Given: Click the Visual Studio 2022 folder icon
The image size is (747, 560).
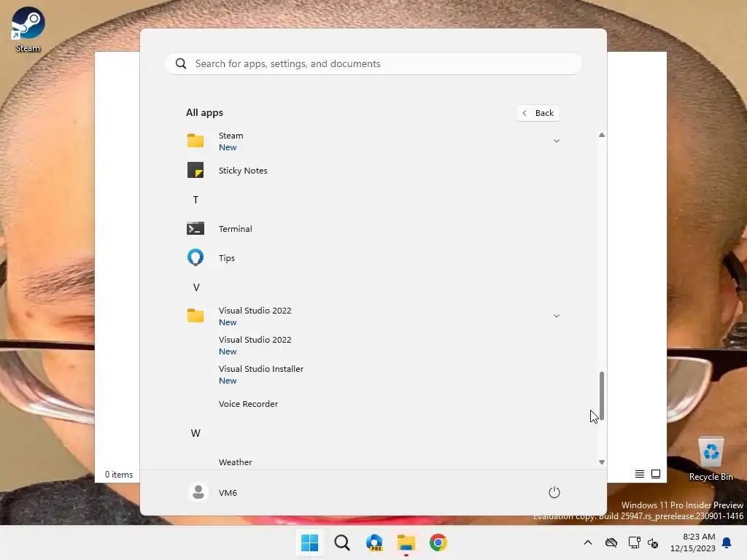Looking at the screenshot, I should [196, 316].
